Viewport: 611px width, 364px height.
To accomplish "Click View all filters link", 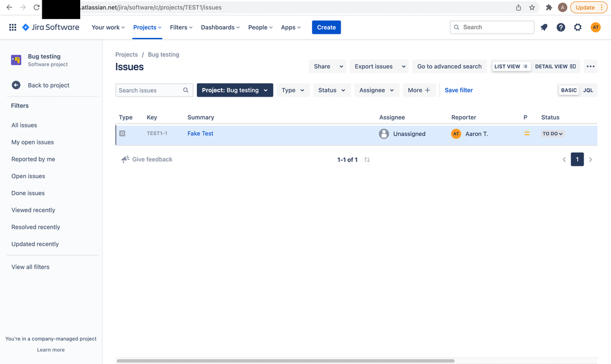I will coord(31,267).
